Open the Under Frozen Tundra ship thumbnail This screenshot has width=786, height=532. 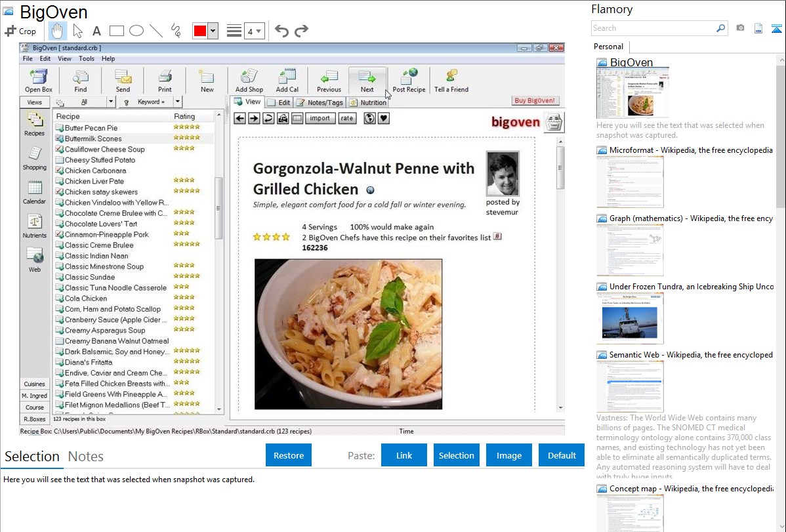coord(630,318)
